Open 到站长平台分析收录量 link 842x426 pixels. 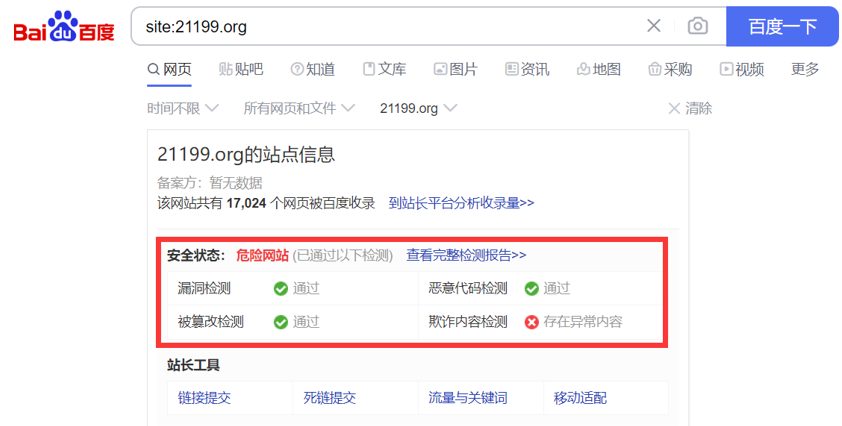point(461,203)
